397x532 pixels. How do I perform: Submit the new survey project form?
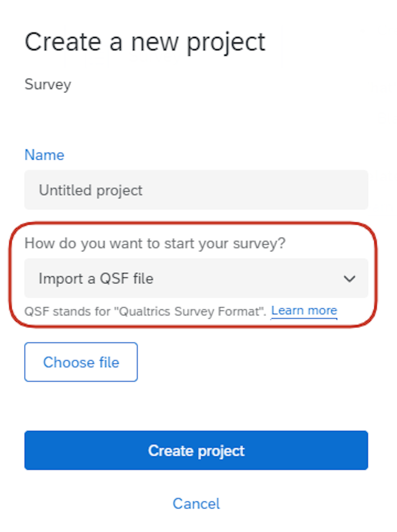click(x=196, y=451)
